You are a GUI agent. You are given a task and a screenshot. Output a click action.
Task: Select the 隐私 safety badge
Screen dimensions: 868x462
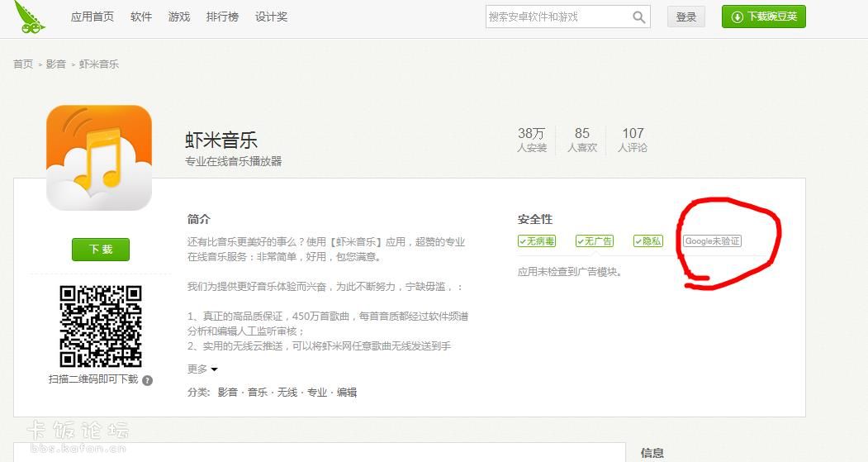click(x=647, y=241)
